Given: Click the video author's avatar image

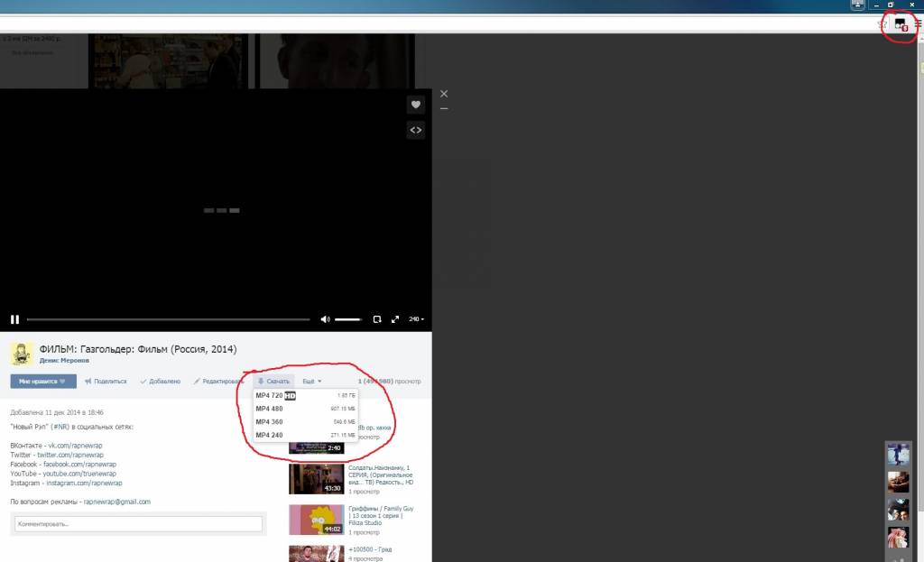Looking at the screenshot, I should 22,354.
